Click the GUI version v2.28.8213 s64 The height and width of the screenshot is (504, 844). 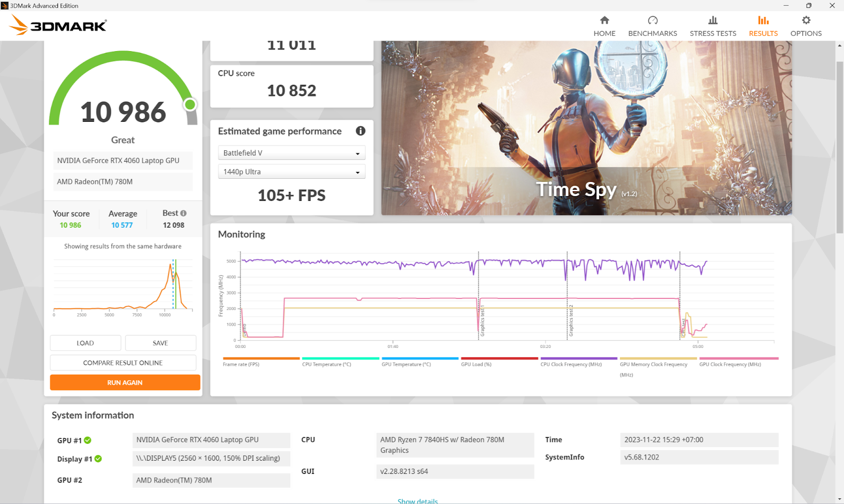point(455,471)
